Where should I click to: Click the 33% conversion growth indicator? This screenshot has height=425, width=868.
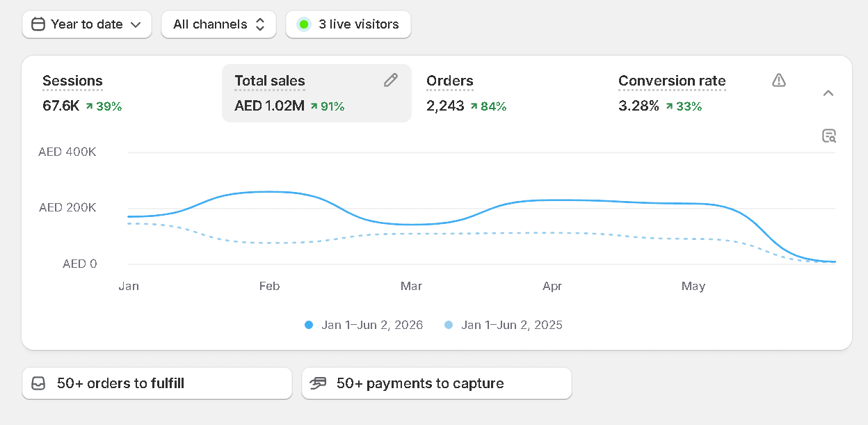click(x=684, y=106)
